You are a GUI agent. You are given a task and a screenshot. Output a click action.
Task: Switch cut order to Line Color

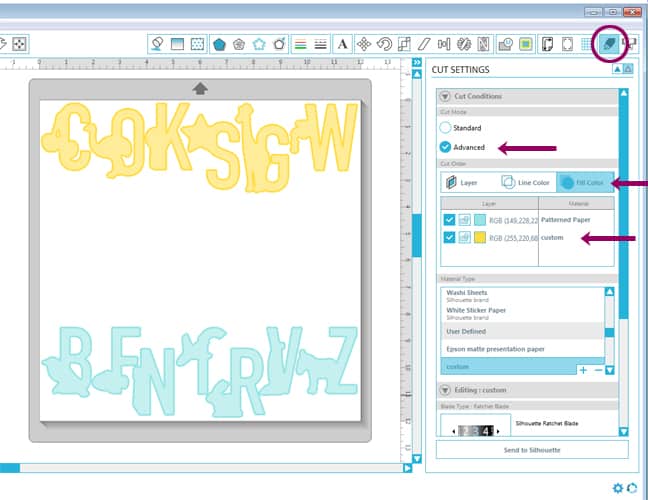[526, 183]
